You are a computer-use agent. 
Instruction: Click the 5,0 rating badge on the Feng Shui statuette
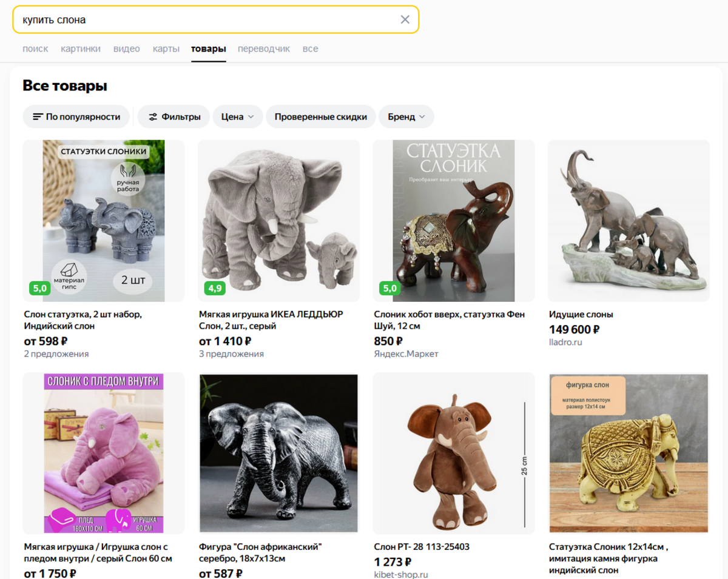point(389,288)
